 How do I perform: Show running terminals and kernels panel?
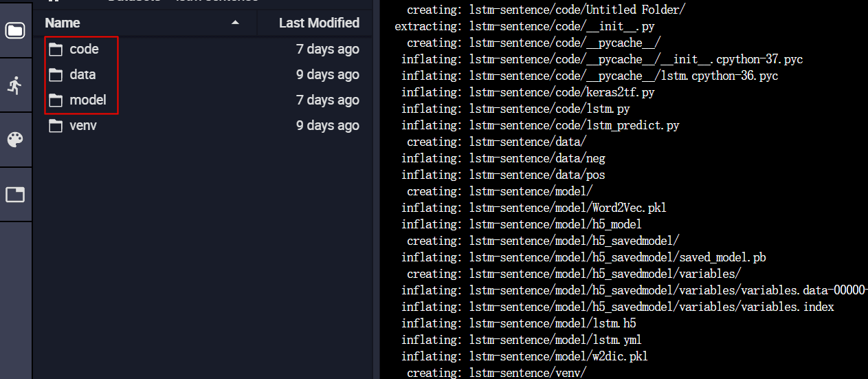tap(15, 85)
